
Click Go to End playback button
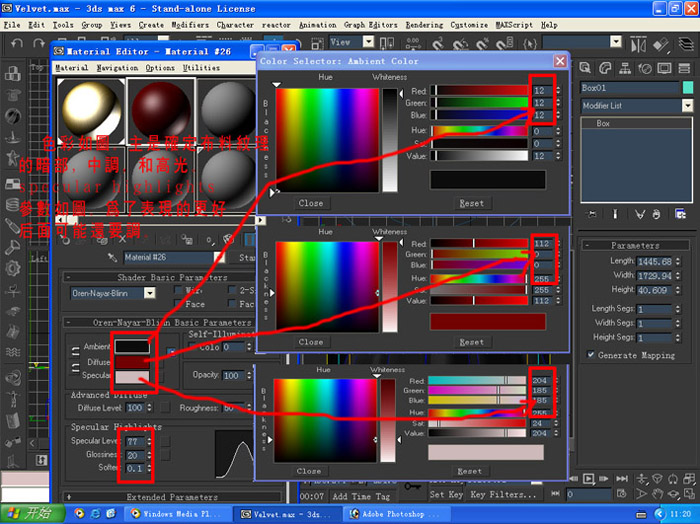click(x=621, y=479)
